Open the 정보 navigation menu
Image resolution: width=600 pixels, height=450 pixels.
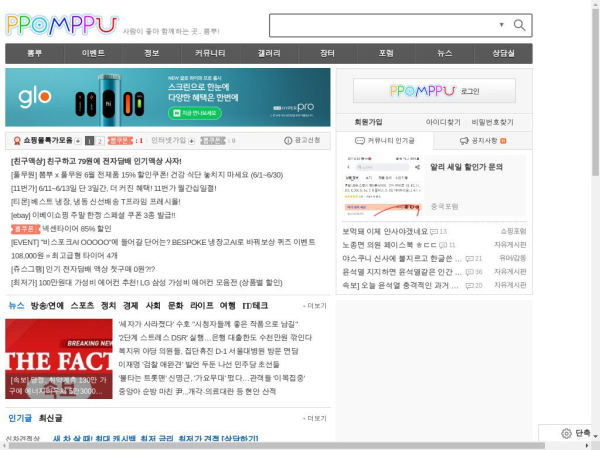[152, 53]
